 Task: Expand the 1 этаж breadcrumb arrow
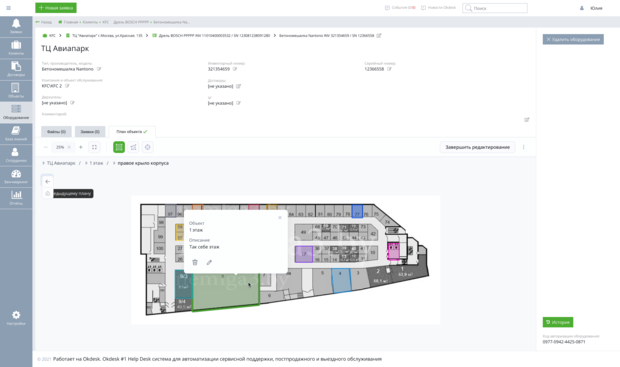(86, 163)
